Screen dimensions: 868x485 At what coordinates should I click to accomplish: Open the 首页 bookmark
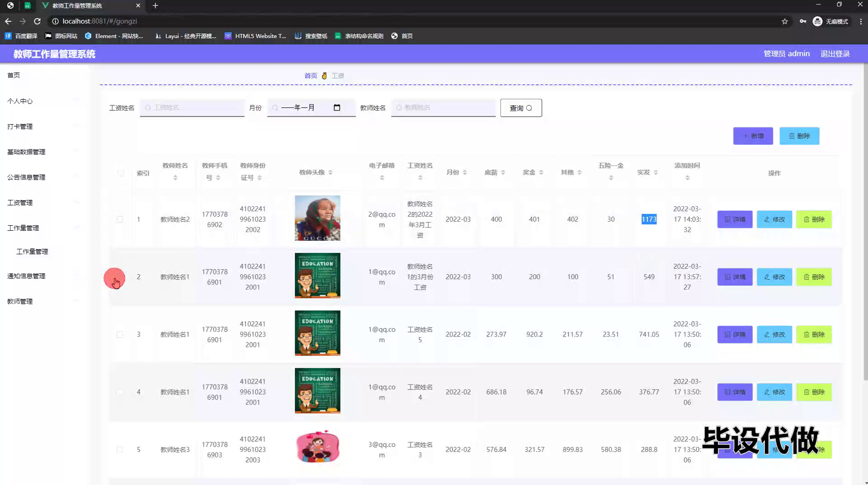point(402,36)
